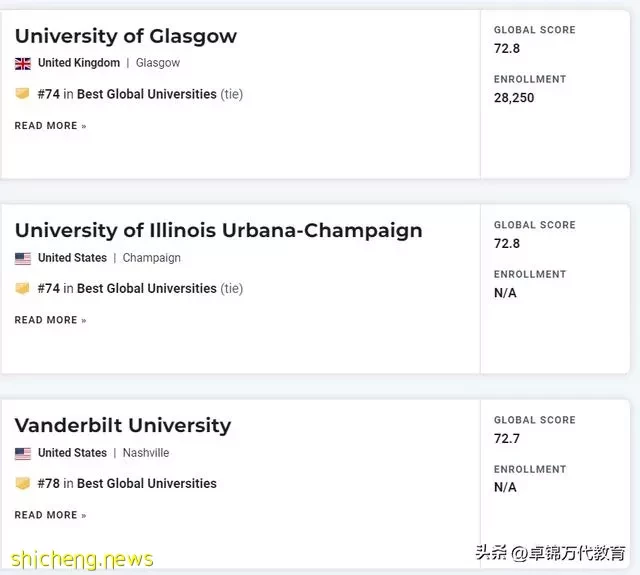Open the University of Glasgow title link
This screenshot has width=640, height=575.
[x=126, y=36]
